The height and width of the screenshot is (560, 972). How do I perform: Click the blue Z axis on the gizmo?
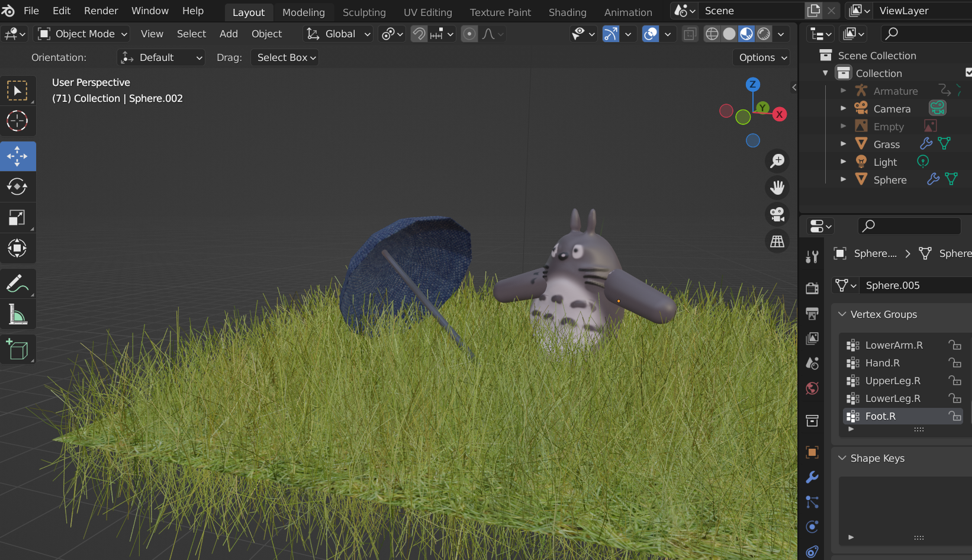click(752, 84)
